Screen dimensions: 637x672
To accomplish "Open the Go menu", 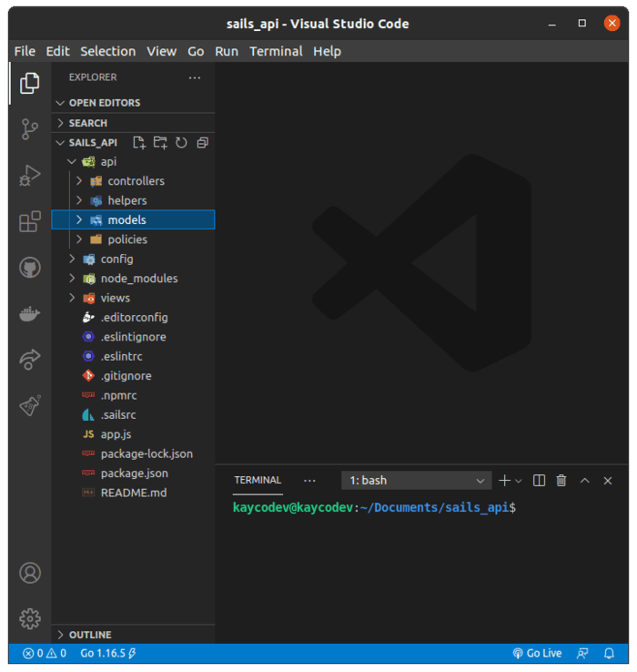I will (x=196, y=51).
